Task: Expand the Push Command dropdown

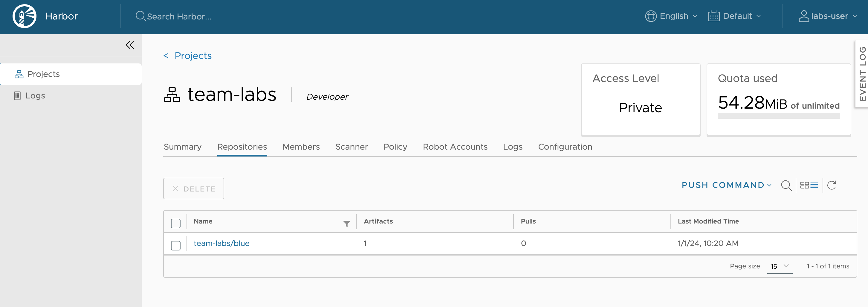Action: click(726, 185)
